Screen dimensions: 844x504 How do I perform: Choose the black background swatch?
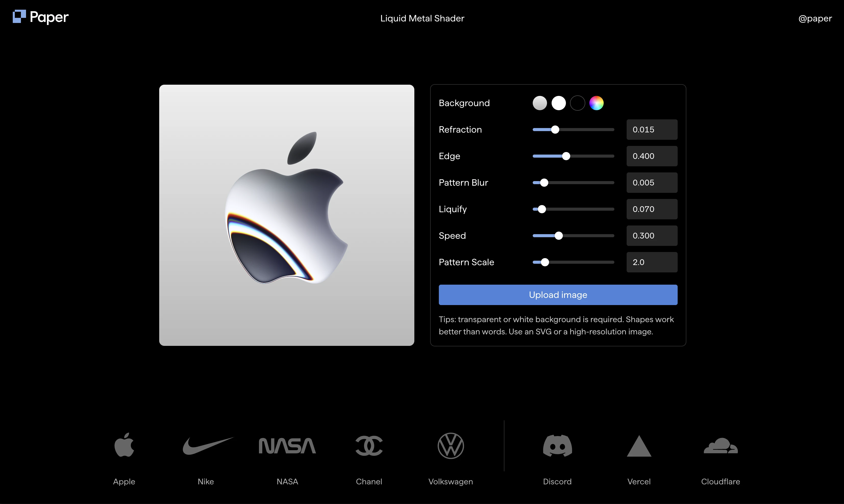coord(577,103)
